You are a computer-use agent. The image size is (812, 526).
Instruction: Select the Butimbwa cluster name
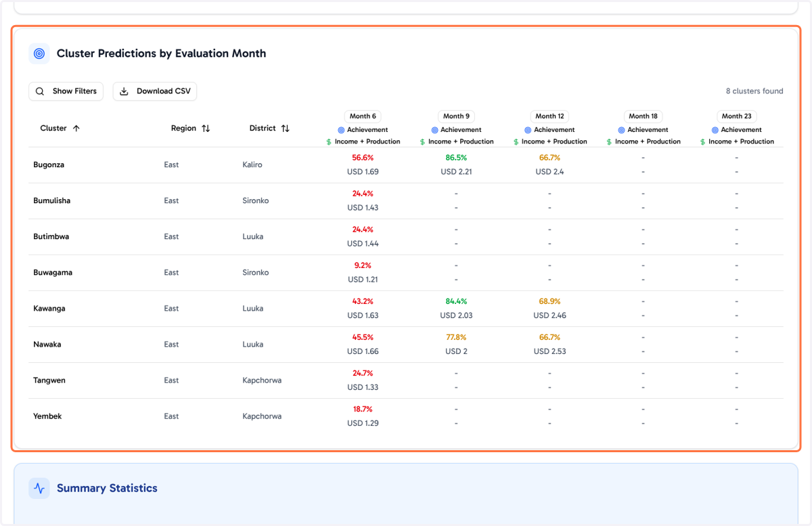(51, 237)
